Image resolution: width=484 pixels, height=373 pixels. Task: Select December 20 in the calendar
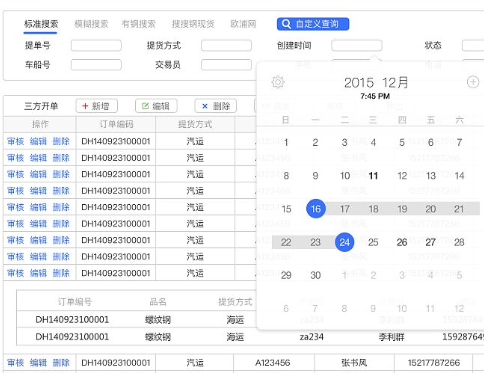(431, 209)
